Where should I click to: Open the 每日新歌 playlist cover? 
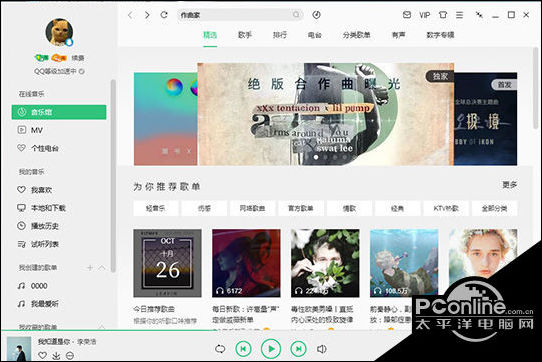tap(246, 263)
